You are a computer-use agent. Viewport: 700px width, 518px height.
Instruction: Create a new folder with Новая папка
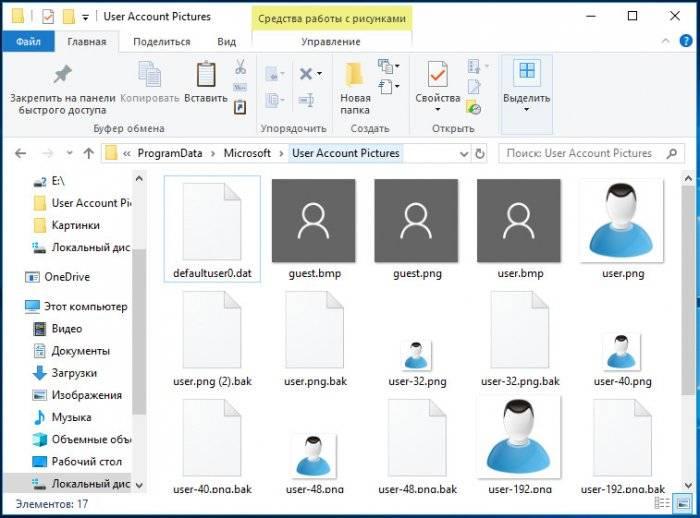point(355,88)
